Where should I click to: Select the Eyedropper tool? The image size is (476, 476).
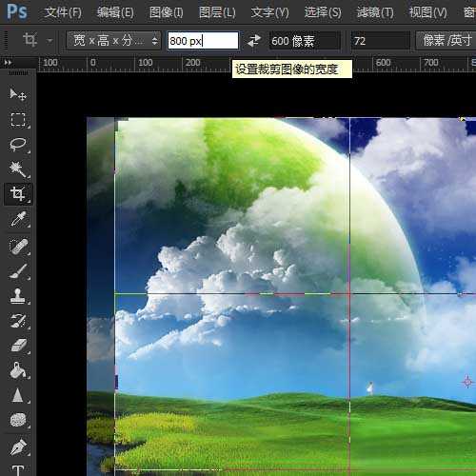[x=18, y=219]
